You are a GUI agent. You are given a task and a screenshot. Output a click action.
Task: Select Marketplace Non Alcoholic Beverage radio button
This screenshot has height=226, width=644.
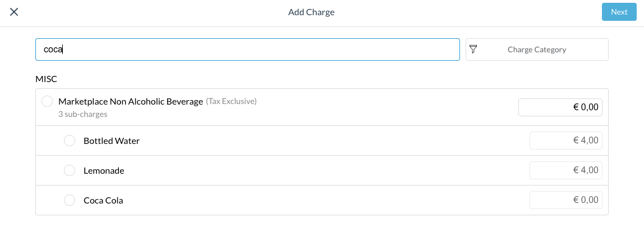[47, 102]
